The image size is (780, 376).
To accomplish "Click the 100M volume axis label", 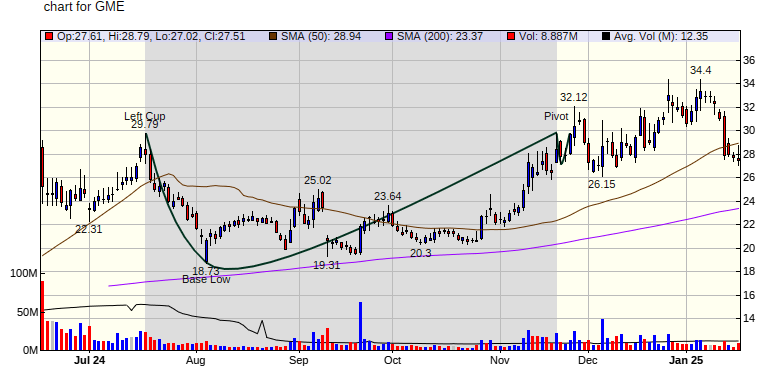I will click(x=23, y=274).
